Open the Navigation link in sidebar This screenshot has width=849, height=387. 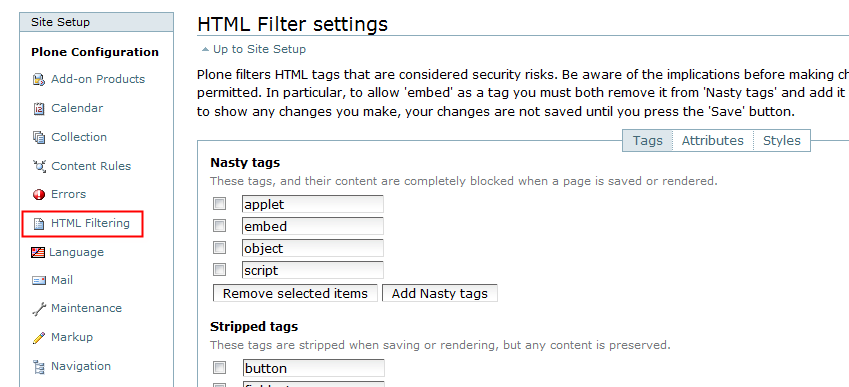[x=81, y=366]
